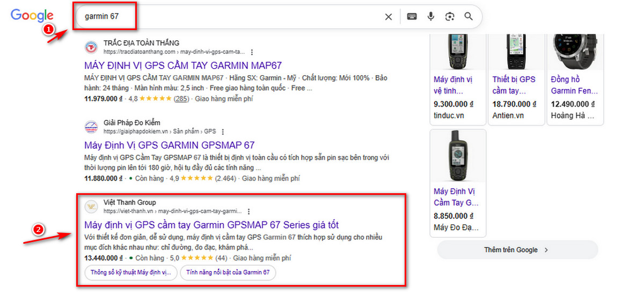
Task: Open the more options dots for the Việt Thanh Group result
Action: (x=248, y=211)
